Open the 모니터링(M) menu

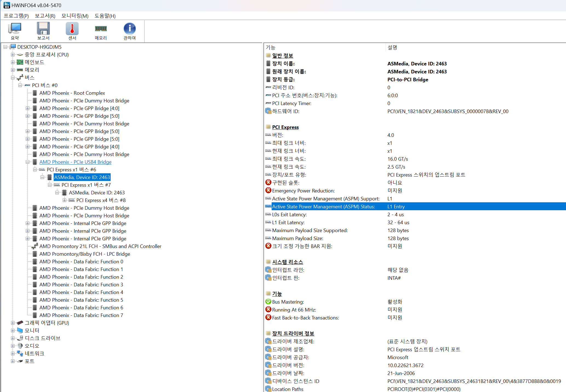click(75, 16)
